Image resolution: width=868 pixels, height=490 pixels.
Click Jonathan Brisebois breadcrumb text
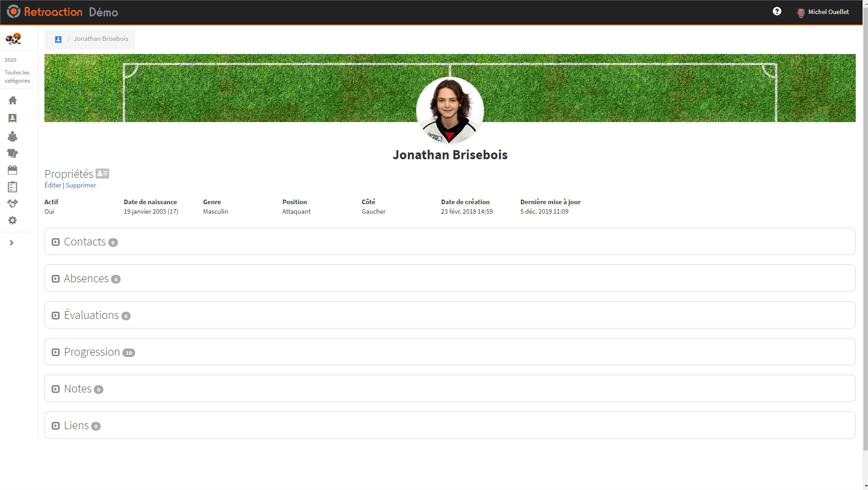(101, 39)
